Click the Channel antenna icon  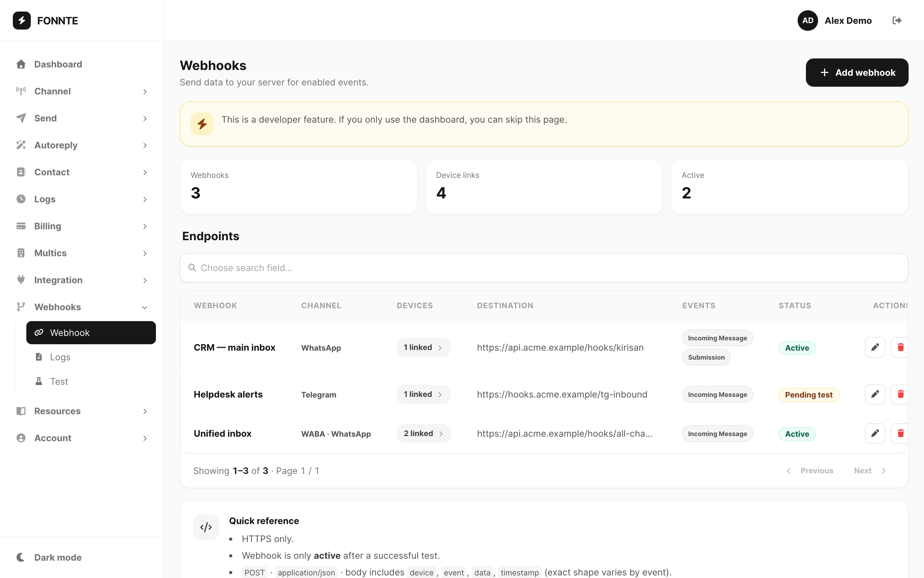pos(21,91)
